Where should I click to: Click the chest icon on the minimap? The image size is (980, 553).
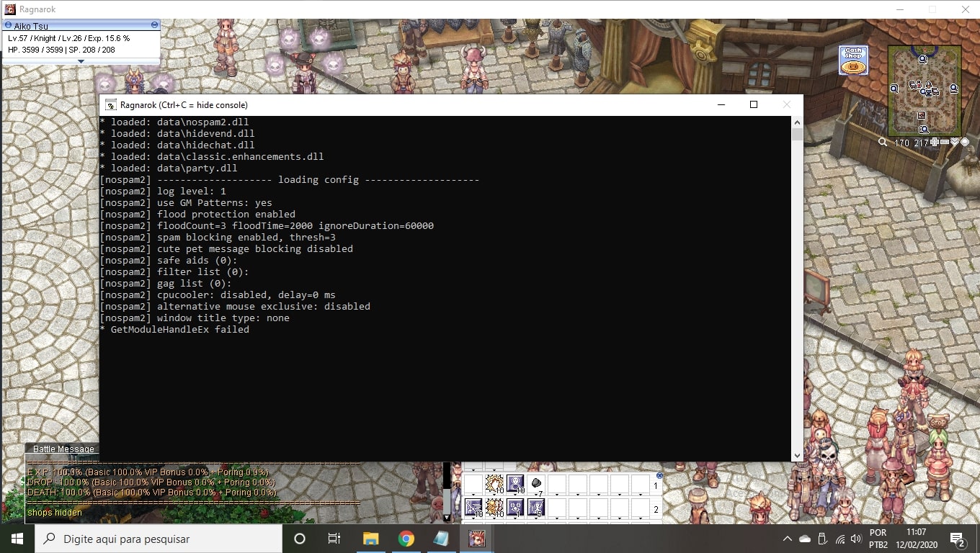[921, 115]
